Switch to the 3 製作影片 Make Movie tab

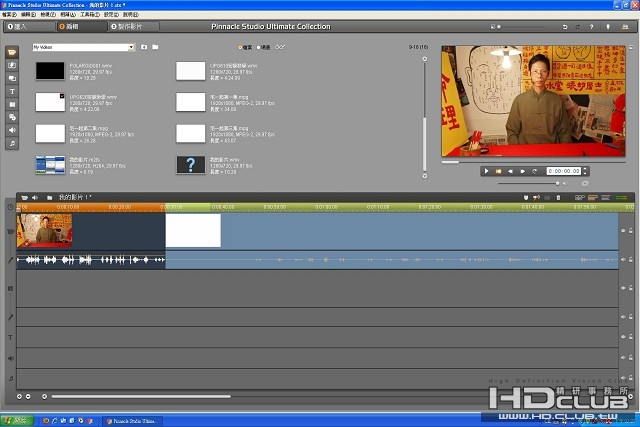[x=133, y=27]
